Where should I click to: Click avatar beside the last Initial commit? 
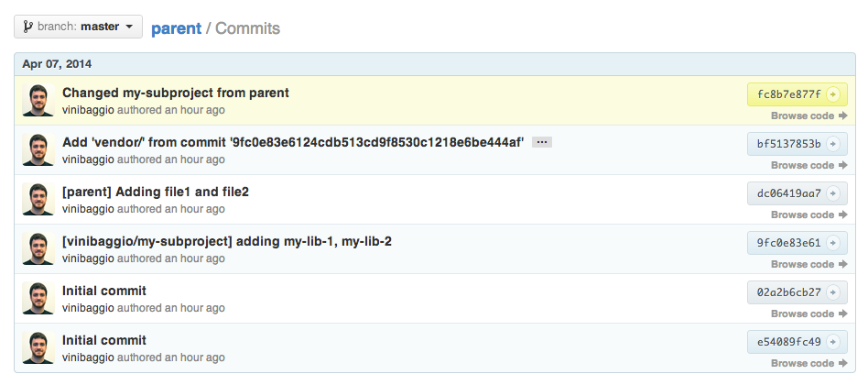38,348
